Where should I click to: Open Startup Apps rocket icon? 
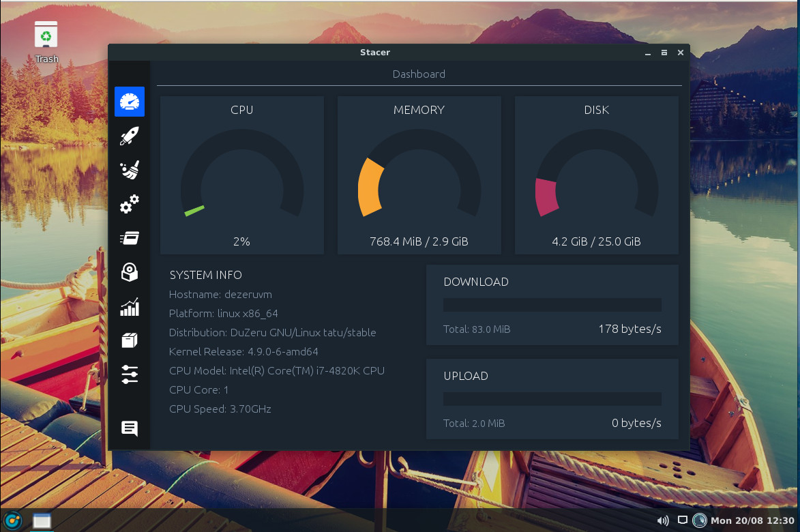(x=130, y=136)
